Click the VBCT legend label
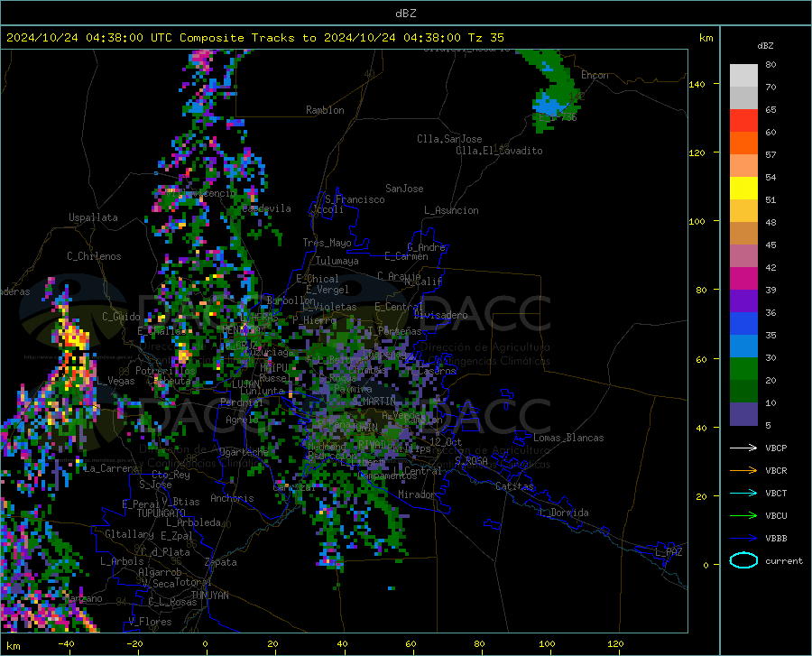This screenshot has width=812, height=656. pyautogui.click(x=776, y=493)
